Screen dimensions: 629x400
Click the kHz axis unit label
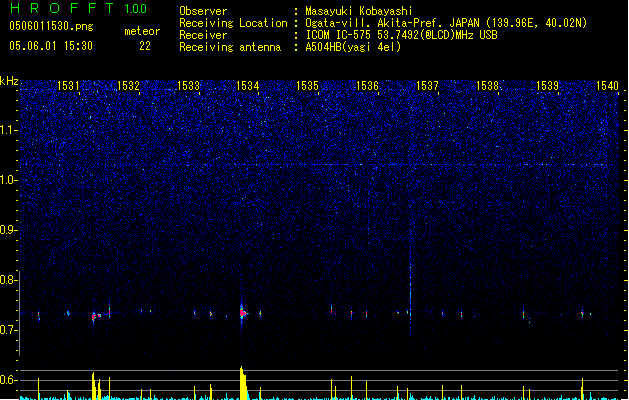tap(9, 81)
